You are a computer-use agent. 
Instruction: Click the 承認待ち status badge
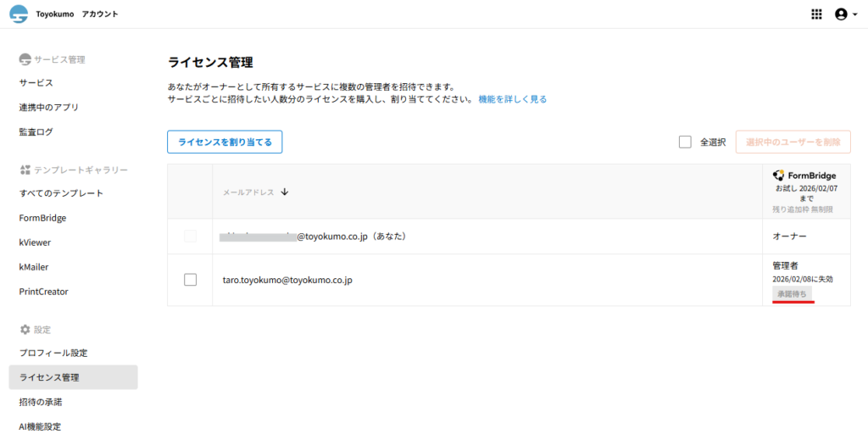pyautogui.click(x=793, y=293)
